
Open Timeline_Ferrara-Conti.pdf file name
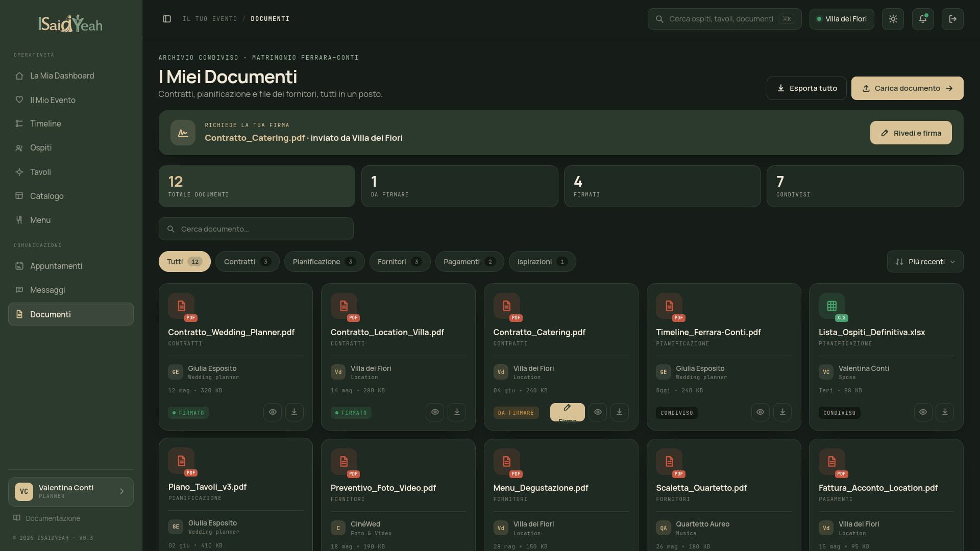[708, 332]
